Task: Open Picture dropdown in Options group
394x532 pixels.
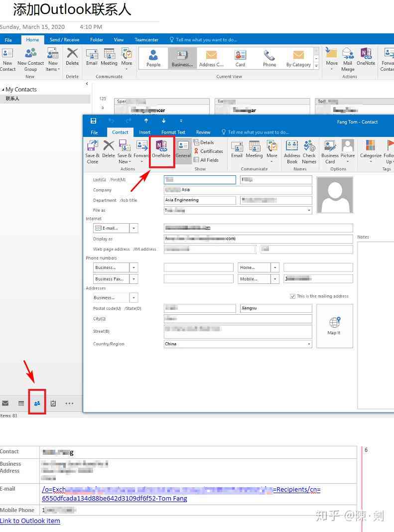Action: click(348, 151)
